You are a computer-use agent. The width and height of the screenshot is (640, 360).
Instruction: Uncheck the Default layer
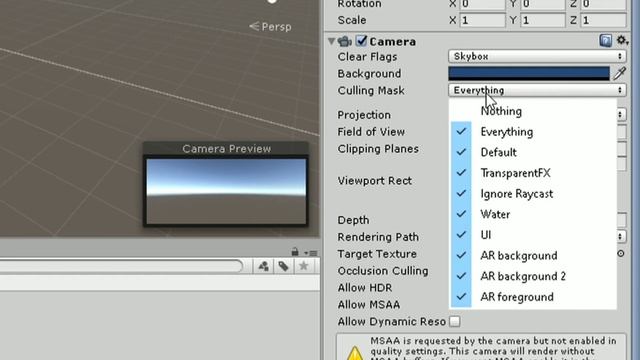[533, 152]
